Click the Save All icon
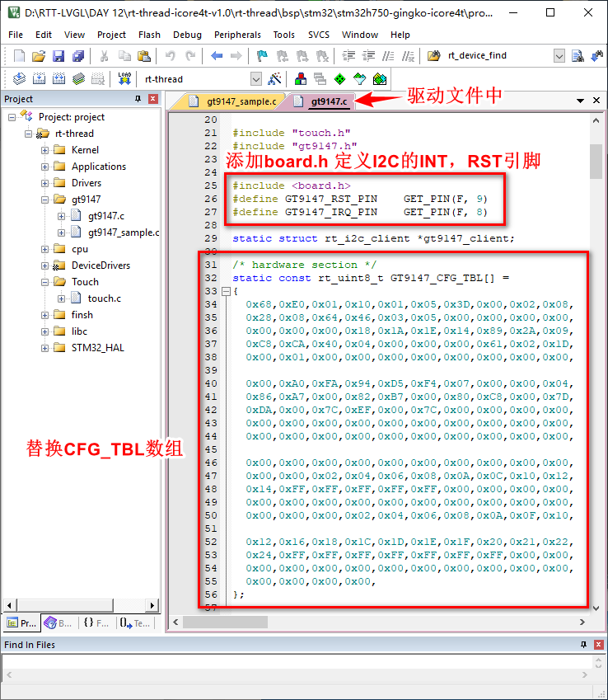This screenshot has width=608, height=700. pyautogui.click(x=77, y=56)
